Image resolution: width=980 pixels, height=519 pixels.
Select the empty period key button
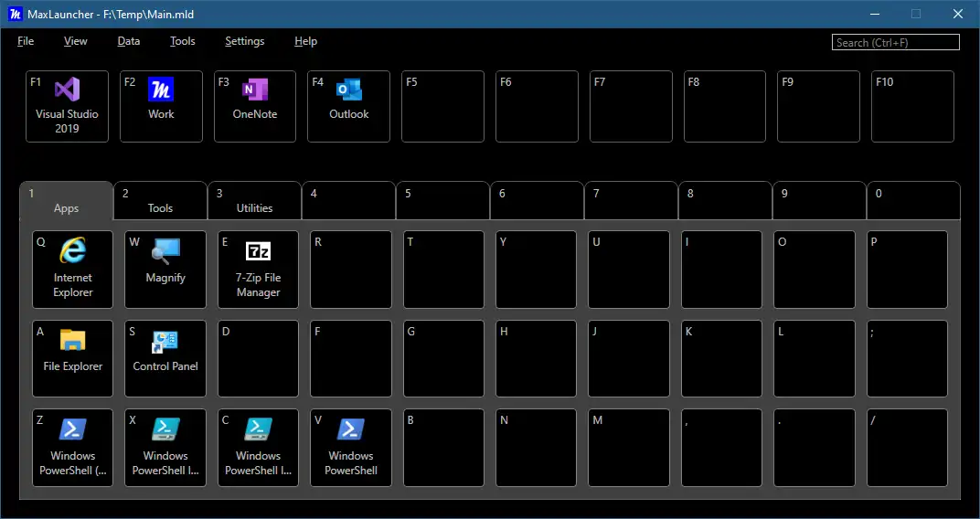coord(815,448)
